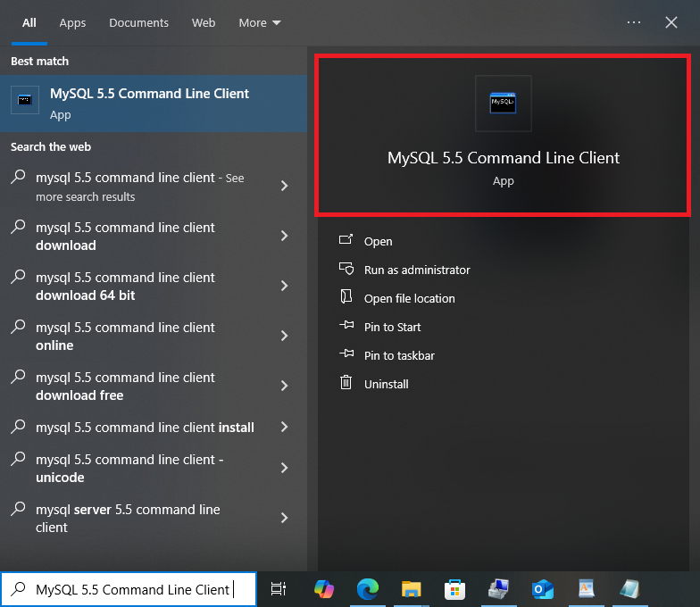Click magnifier icon beside the 'online' suggestion
Viewport: 700px width, 607px height.
18,327
